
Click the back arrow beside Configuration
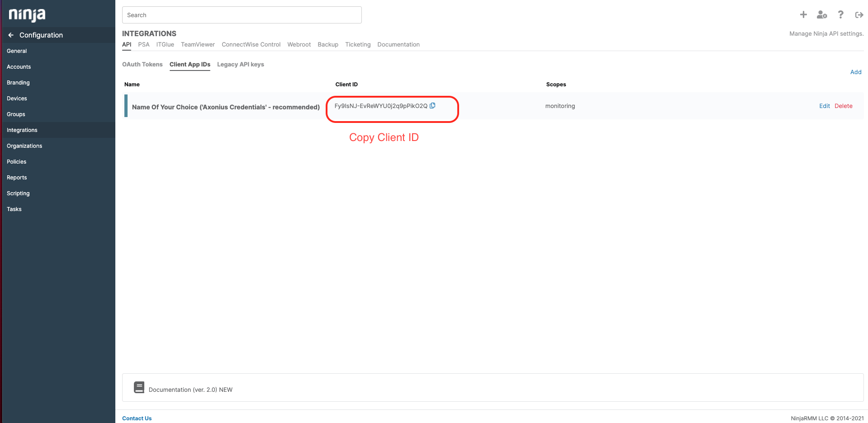[11, 35]
